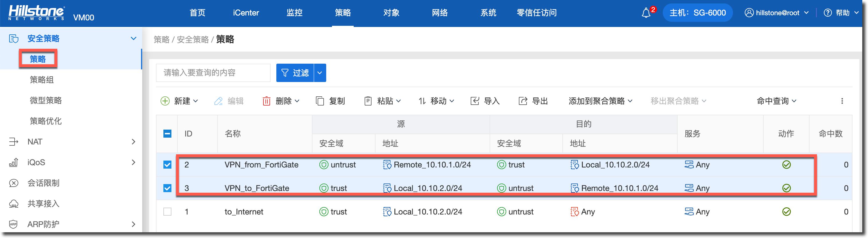Expand the NAT sidebar section

[x=133, y=142]
